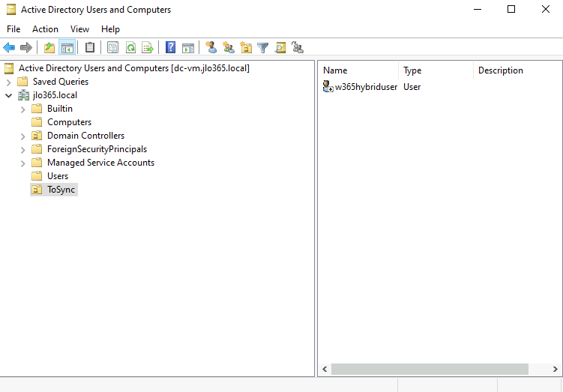Click the app icon in title bar
563x392 pixels.
click(x=11, y=10)
